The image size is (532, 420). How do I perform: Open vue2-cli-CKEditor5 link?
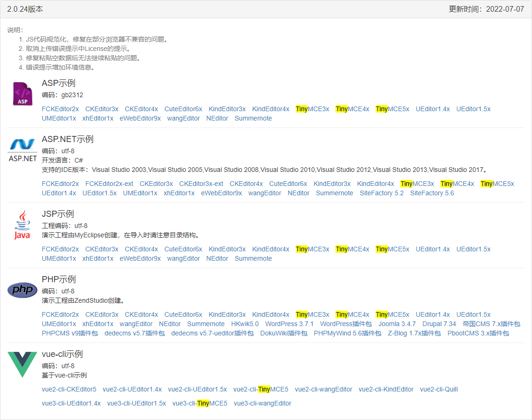[x=69, y=390]
